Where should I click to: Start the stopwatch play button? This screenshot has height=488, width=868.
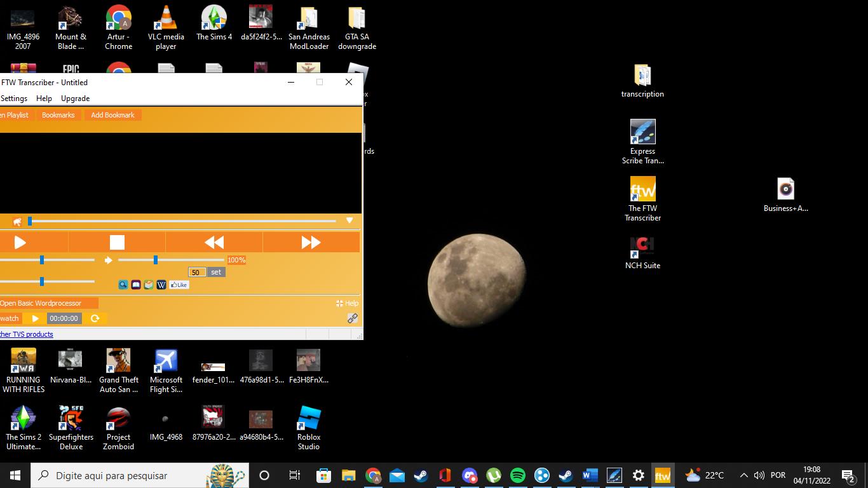(36, 318)
